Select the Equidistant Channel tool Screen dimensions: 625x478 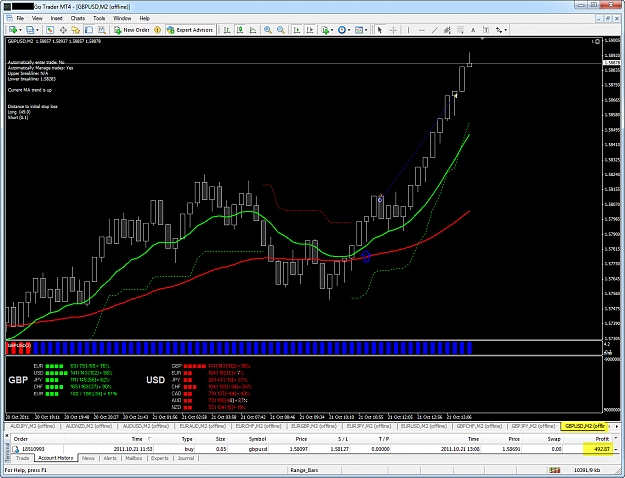click(x=447, y=30)
